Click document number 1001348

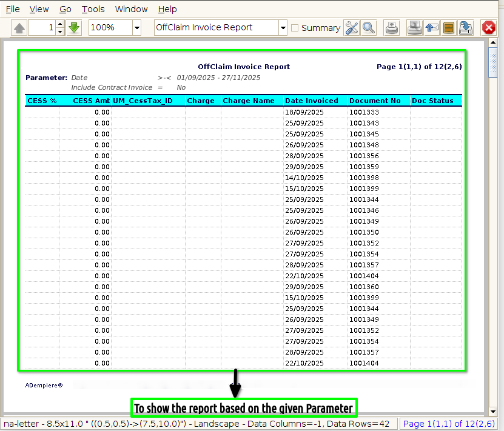tap(364, 145)
